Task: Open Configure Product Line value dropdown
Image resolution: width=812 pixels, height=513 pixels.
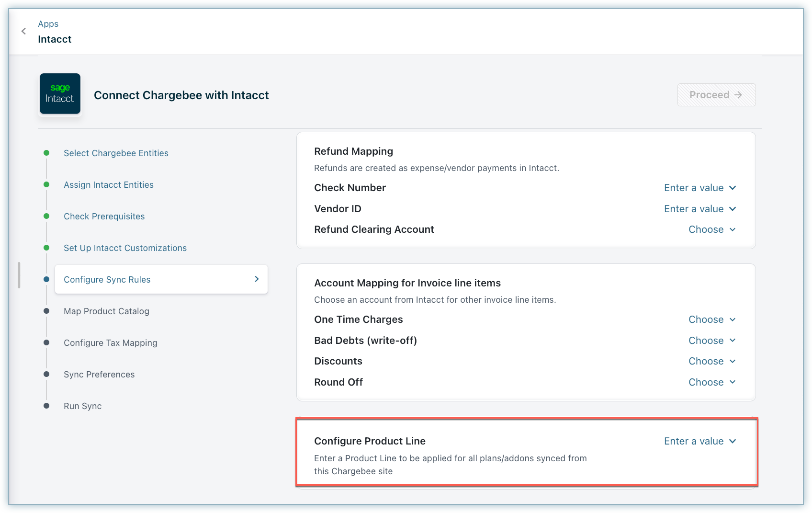Action: [x=699, y=441]
